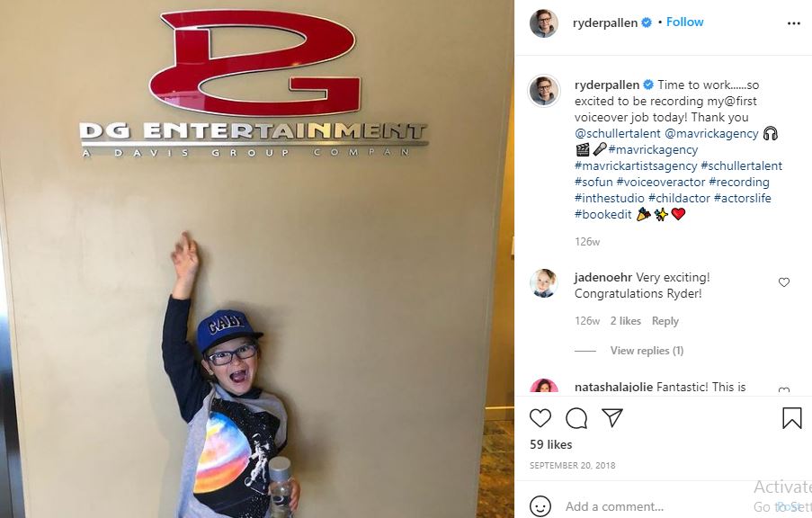This screenshot has width=812, height=518.
Task: Like jadenoehr's comment heart
Action: click(784, 282)
